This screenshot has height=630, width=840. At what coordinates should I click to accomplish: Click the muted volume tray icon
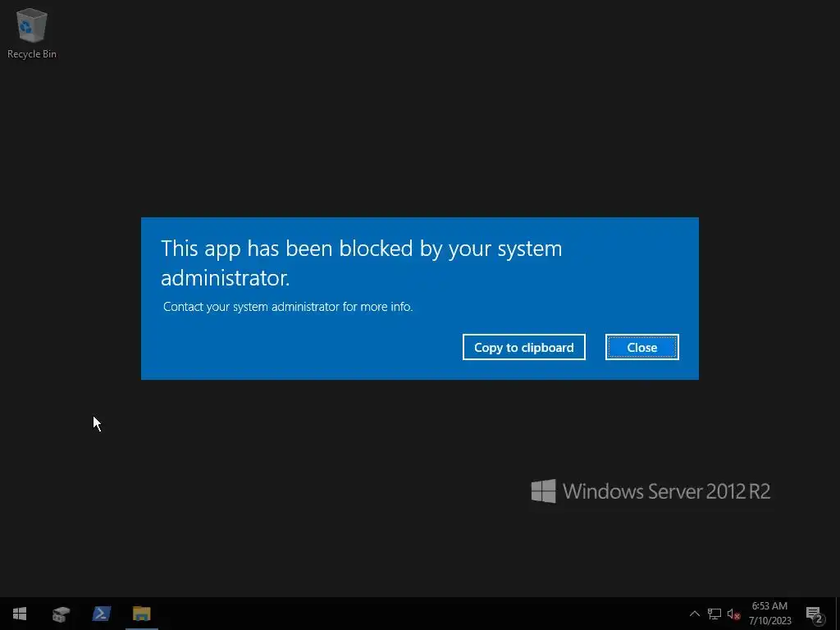point(733,614)
